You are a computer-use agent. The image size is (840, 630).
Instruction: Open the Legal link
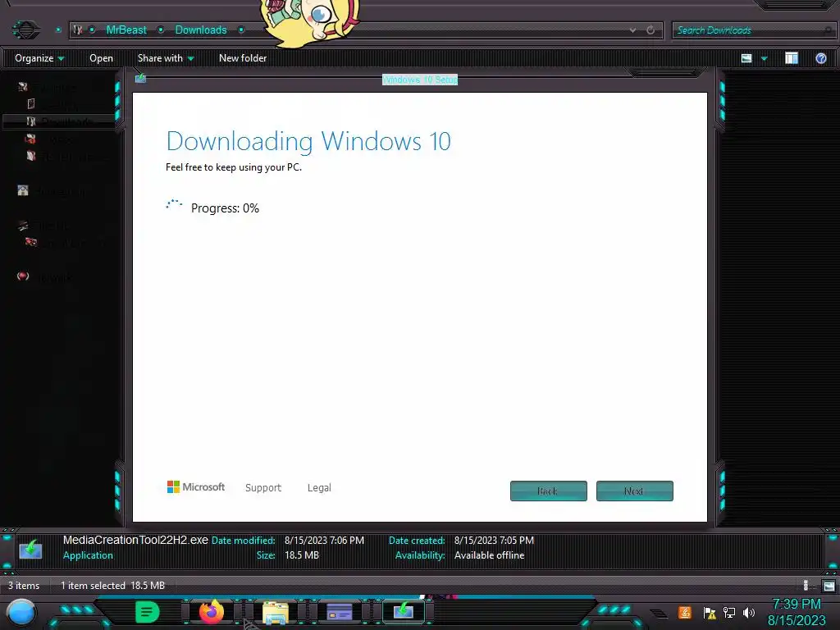pyautogui.click(x=319, y=487)
